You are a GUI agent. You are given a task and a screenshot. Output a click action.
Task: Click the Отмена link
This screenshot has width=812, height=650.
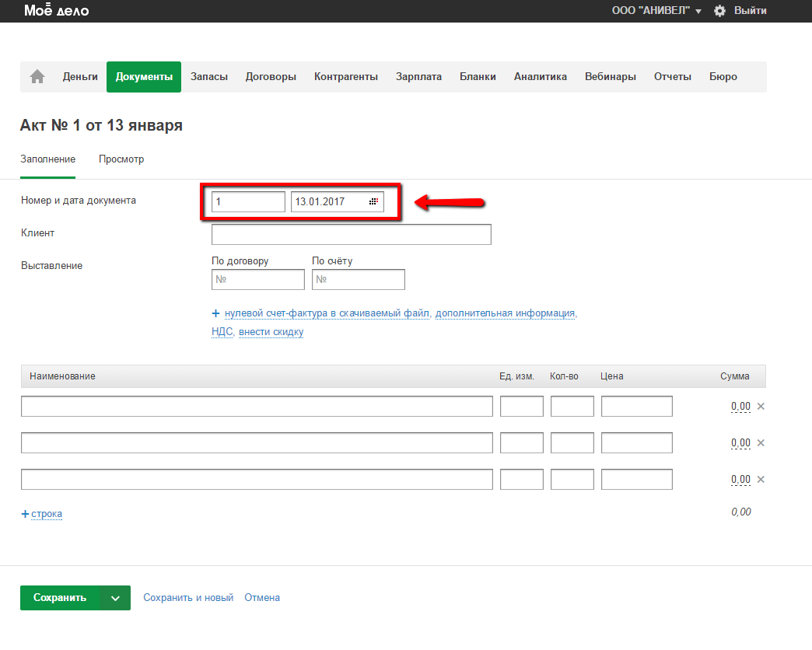pos(262,598)
